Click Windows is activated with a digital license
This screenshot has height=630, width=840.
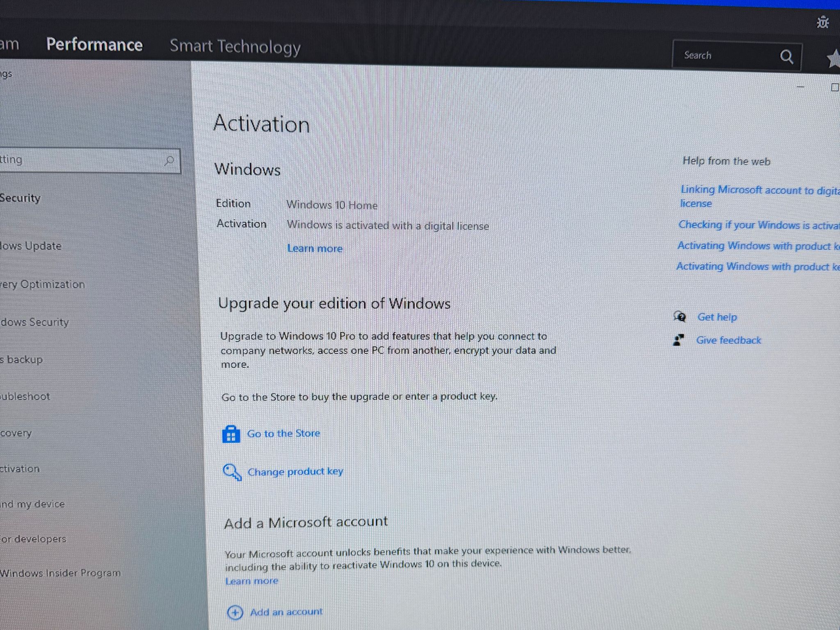pyautogui.click(x=388, y=225)
